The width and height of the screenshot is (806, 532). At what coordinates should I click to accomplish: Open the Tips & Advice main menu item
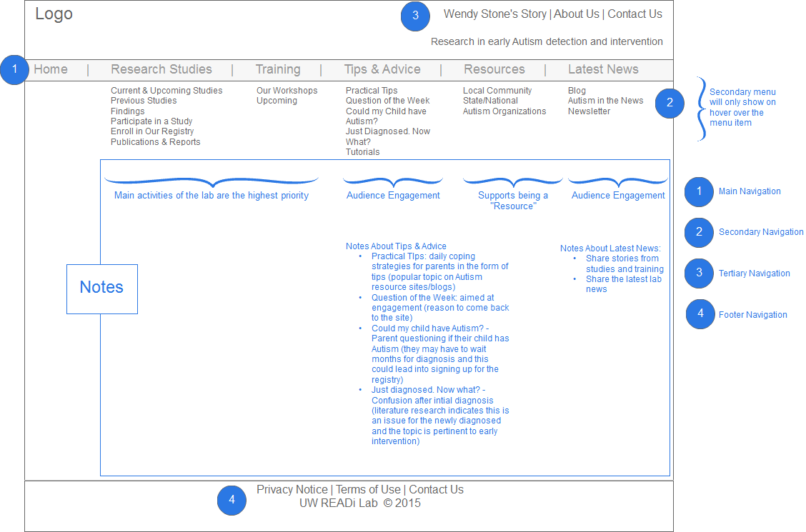pyautogui.click(x=382, y=70)
